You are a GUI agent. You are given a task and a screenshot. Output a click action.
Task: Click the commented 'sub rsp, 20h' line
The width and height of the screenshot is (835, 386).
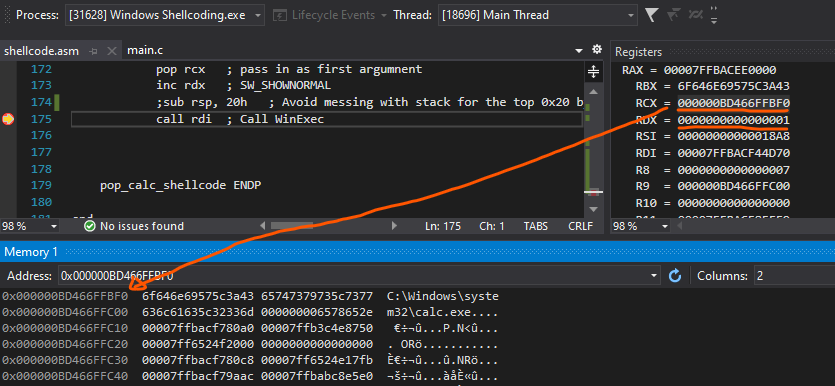(x=370, y=102)
